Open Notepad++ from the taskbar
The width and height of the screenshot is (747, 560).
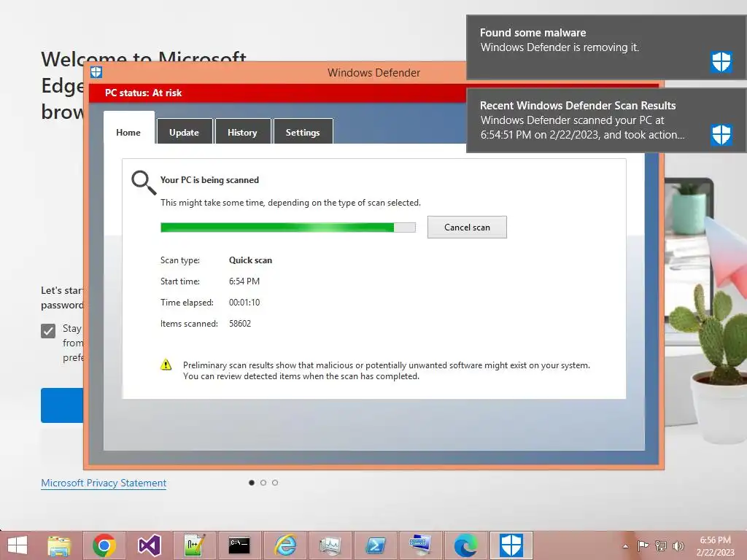click(194, 545)
